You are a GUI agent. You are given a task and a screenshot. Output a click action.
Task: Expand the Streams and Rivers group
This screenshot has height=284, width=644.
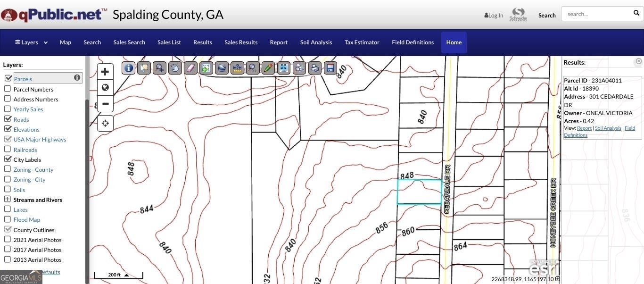8,200
